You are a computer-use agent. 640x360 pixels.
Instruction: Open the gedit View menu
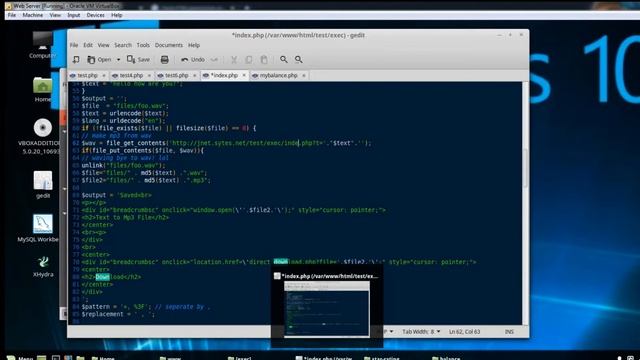103,45
